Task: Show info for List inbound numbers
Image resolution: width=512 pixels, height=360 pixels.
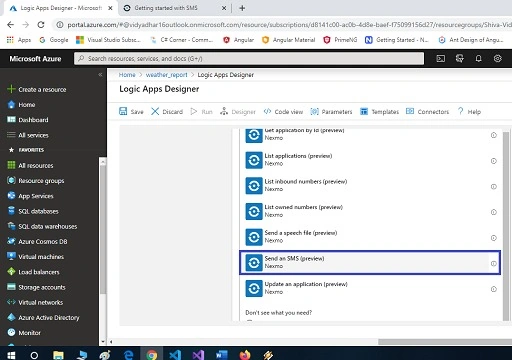Action: (494, 186)
